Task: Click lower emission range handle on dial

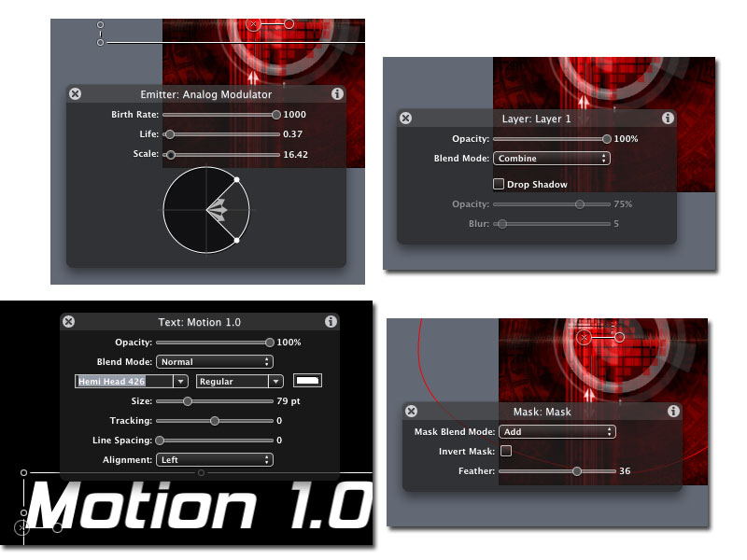Action: tap(237, 241)
